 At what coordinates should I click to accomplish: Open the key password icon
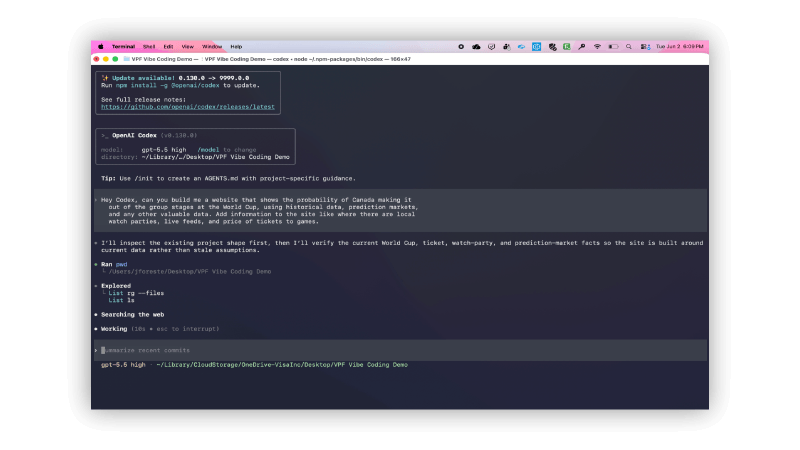click(582, 46)
